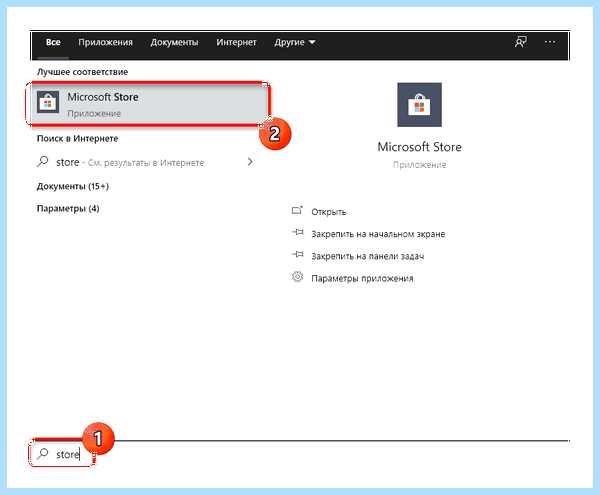Screen dimensions: 600x495
Task: Expand the Документы (15+) group
Action: [x=73, y=186]
